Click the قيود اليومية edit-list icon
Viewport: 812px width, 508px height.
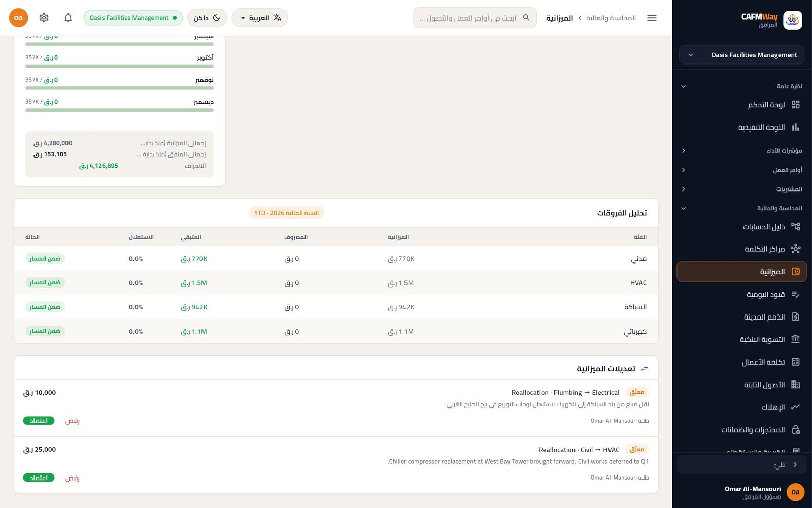(x=795, y=294)
